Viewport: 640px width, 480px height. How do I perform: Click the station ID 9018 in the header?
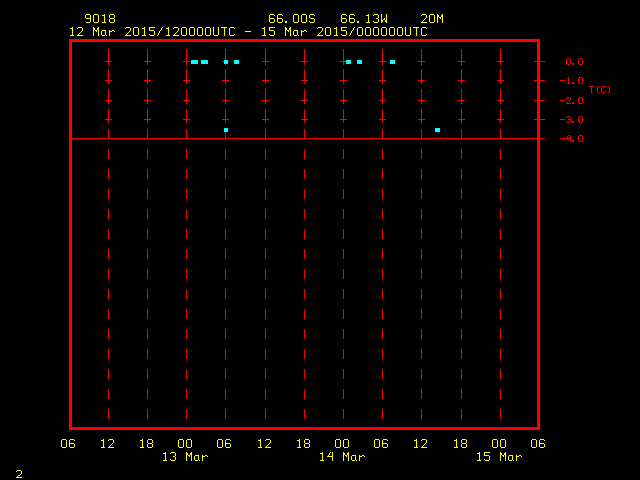[x=100, y=19]
